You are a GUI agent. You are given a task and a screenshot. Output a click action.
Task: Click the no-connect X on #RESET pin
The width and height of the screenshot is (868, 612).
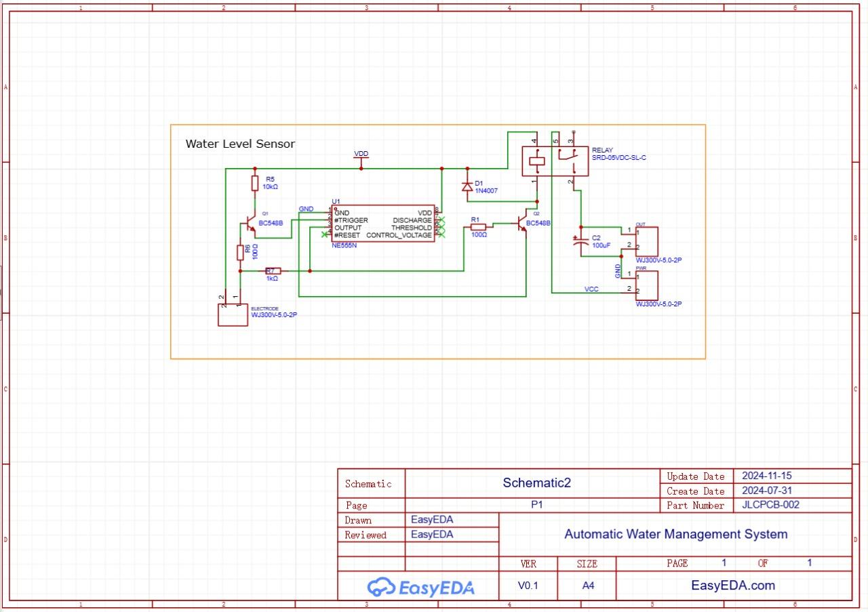tap(325, 235)
